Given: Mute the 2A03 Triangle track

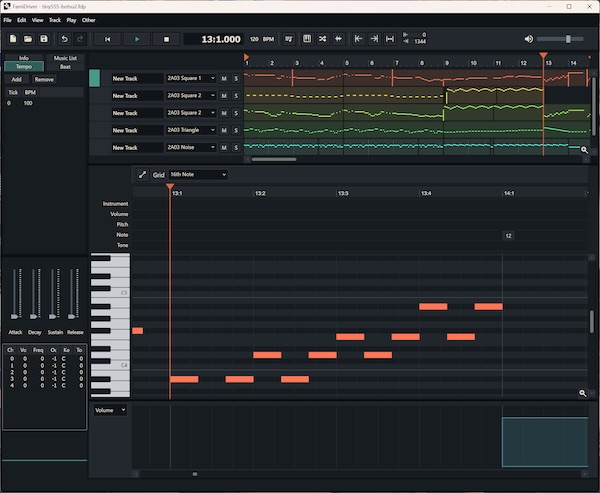Looking at the screenshot, I should pos(224,130).
